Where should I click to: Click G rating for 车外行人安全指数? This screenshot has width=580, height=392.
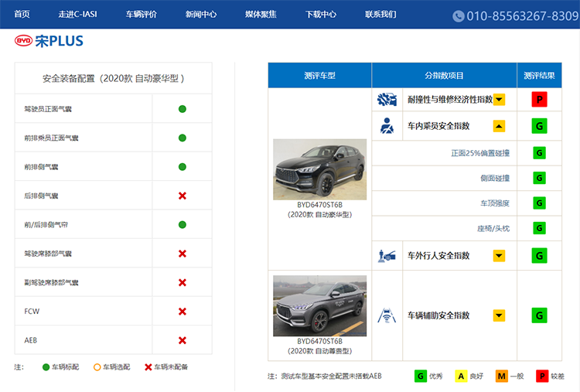[539, 256]
